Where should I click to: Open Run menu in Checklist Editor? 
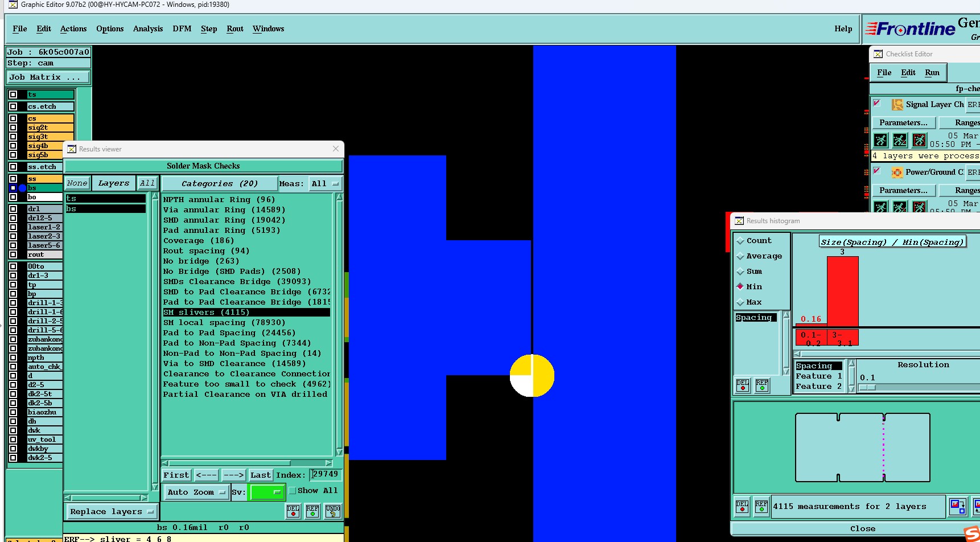pos(932,73)
